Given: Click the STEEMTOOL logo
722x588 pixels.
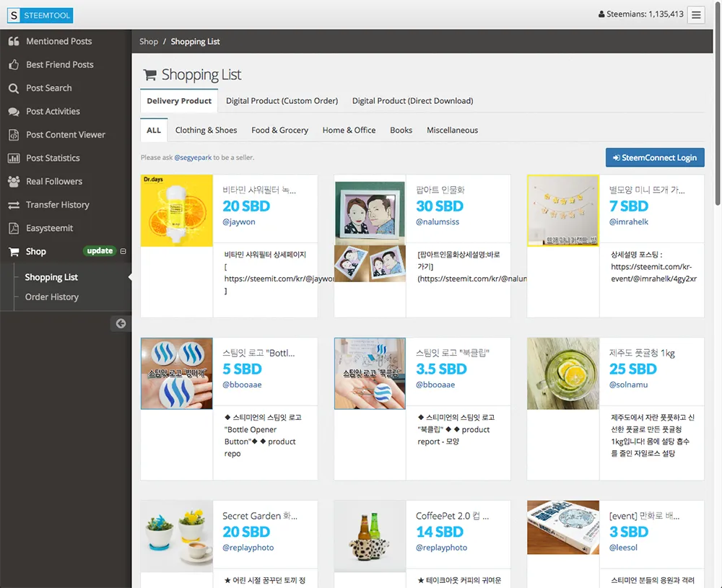Looking at the screenshot, I should (x=40, y=15).
